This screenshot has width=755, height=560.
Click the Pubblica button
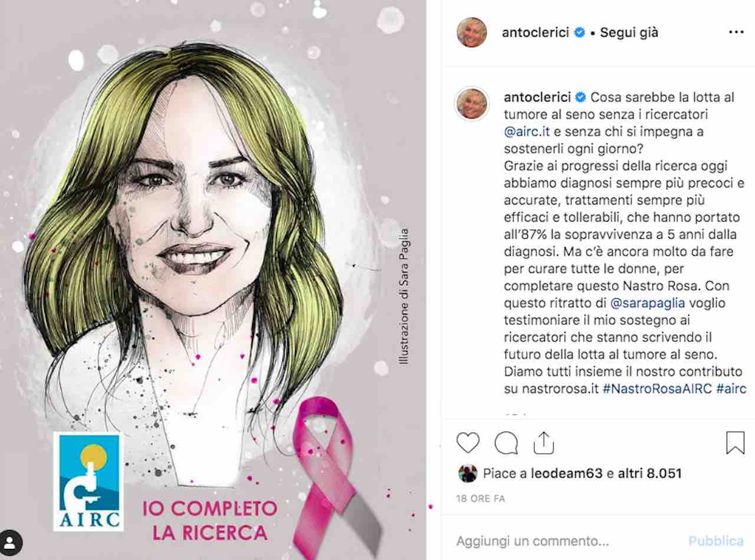716,541
